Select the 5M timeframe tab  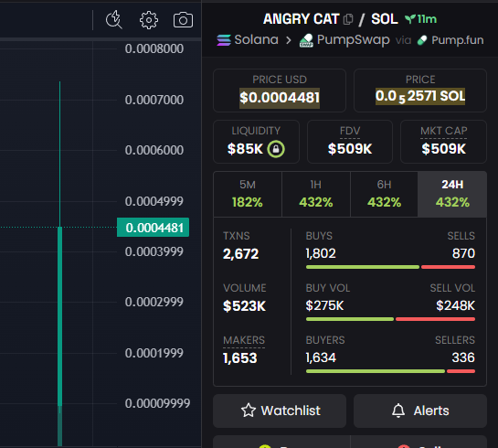pos(248,194)
